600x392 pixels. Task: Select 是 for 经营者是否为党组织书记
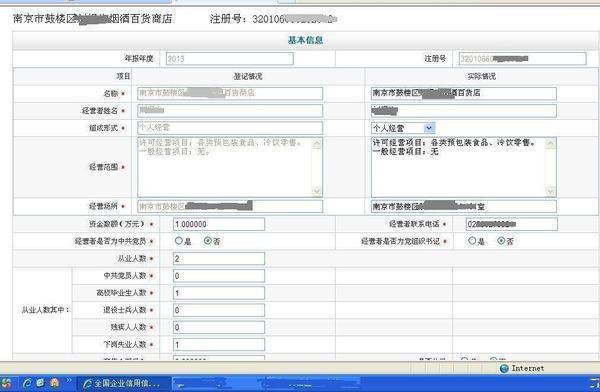click(x=472, y=241)
